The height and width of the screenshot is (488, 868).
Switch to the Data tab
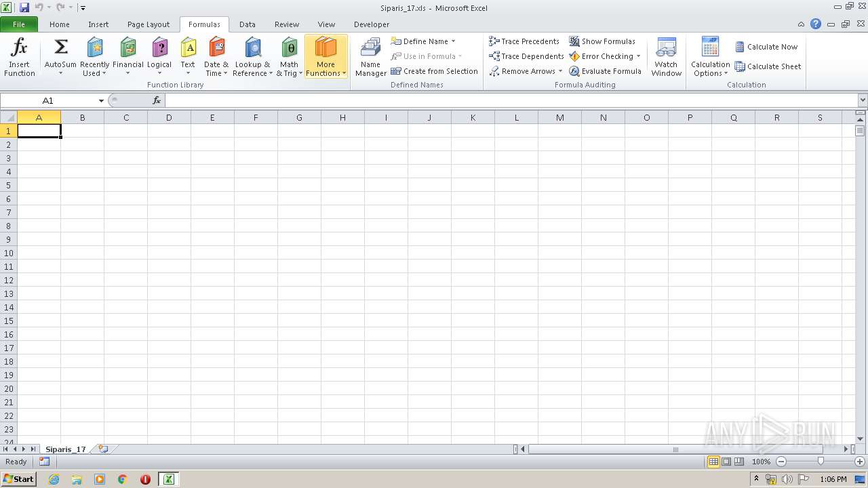pos(248,24)
